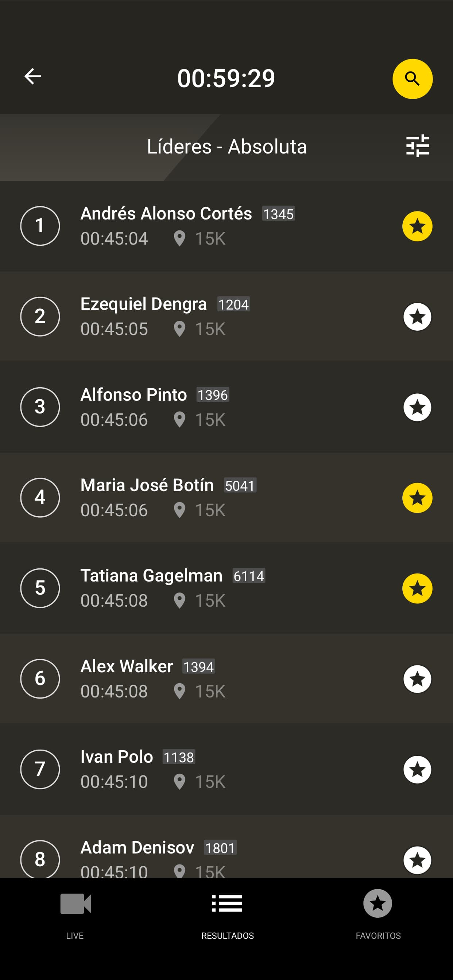The image size is (453, 980).
Task: Add Alex Walker to favorites
Action: [x=417, y=679]
